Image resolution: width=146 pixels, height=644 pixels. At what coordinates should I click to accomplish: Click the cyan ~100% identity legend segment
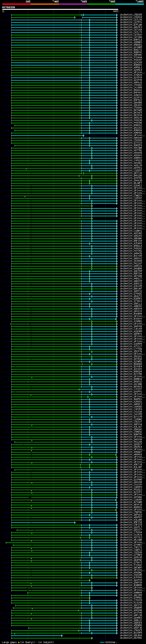click(130, 4)
